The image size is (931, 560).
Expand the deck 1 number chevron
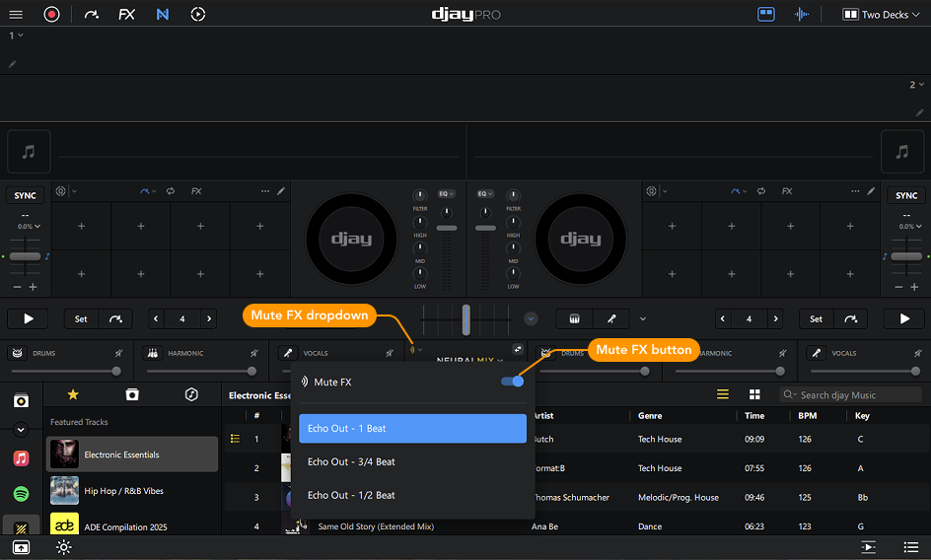20,35
